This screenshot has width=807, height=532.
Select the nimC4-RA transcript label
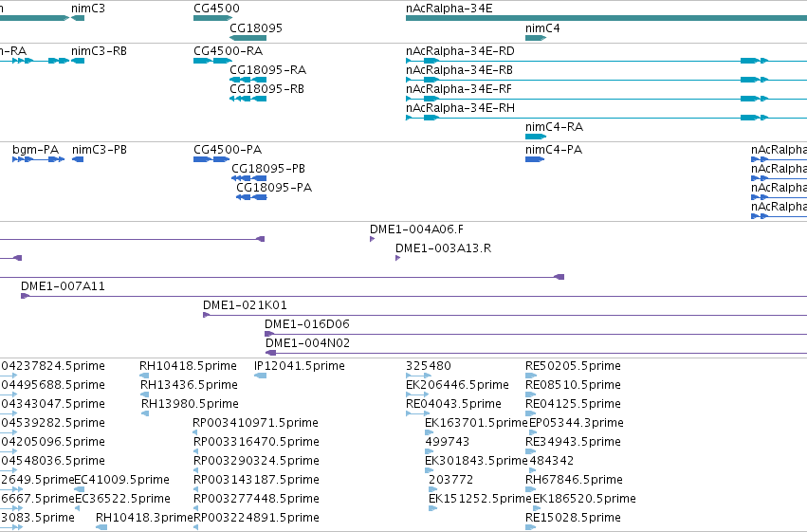coord(555,127)
